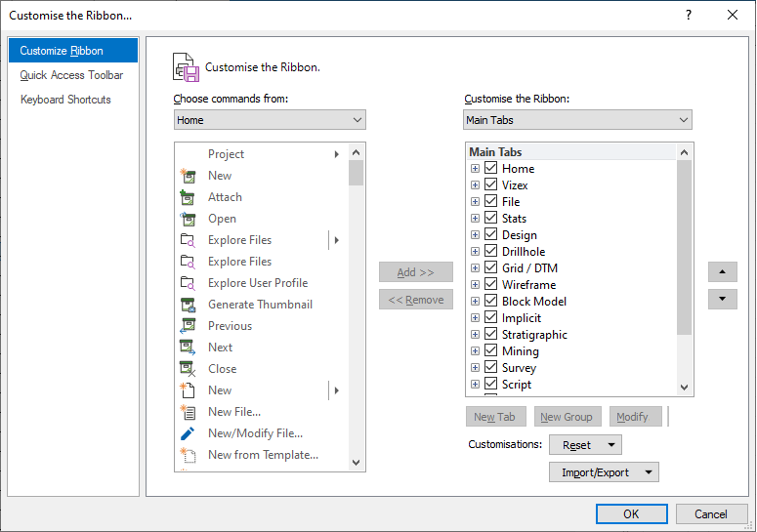Open the Keyboard Shortcuts page
Screen dimensions: 757x532
(65, 100)
